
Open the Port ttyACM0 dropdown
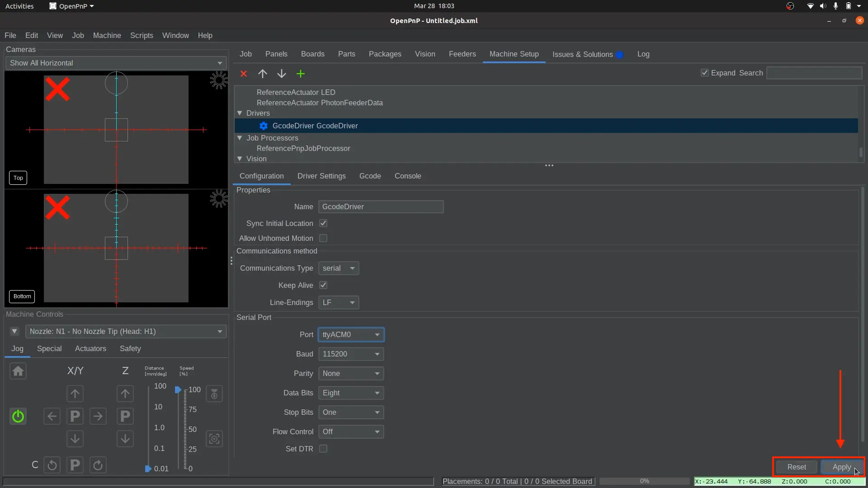(x=351, y=335)
